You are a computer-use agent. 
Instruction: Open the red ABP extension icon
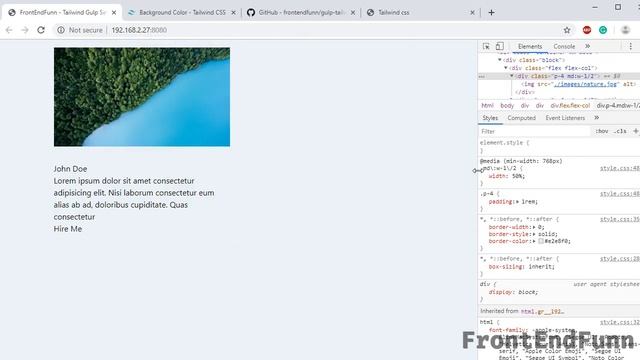[587, 30]
